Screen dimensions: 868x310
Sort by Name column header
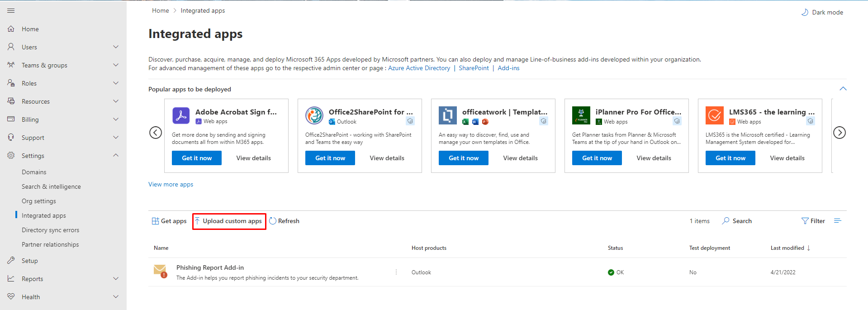[x=161, y=248]
